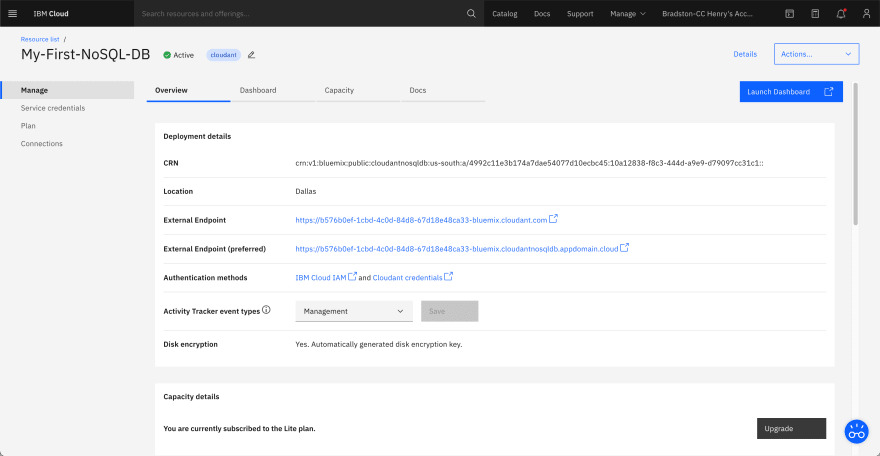Switch to the Dashboard tab

coord(273,90)
